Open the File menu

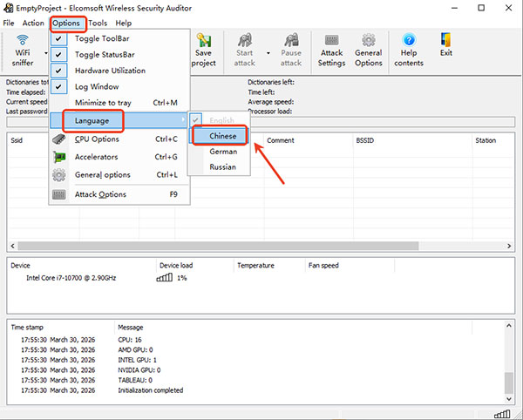[x=9, y=23]
